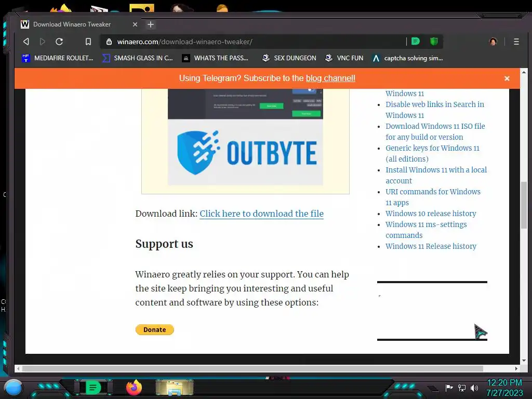This screenshot has height=399, width=532.
Task: Open MEDIAFIRE ROULET... bookmark
Action: [x=57, y=58]
